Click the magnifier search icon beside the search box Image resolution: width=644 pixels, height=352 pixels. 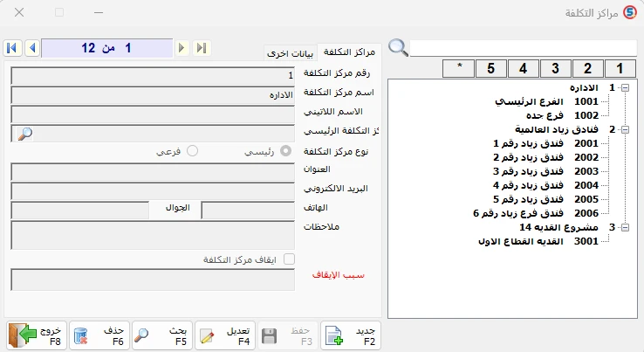point(398,48)
